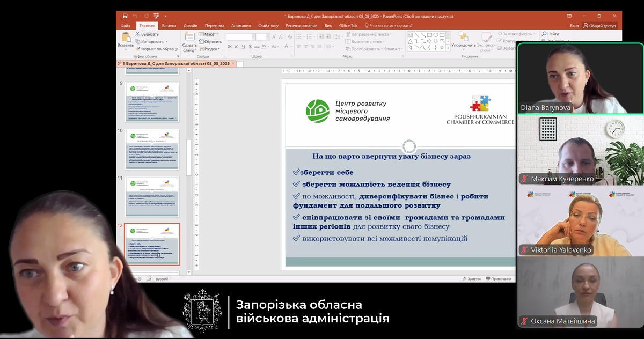The image size is (644, 339).
Task: Toggle bold Ж formatting
Action: click(x=229, y=47)
